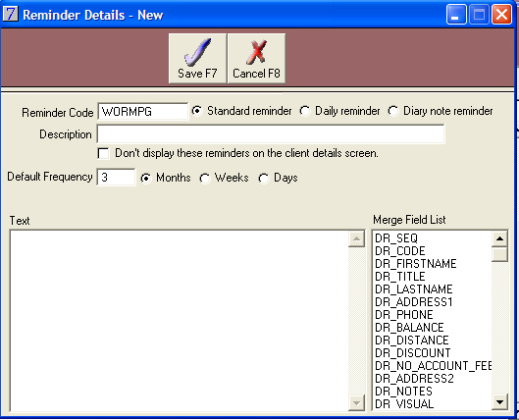Select DR_FIRSTNAME in Merge Field List
The width and height of the screenshot is (519, 420).
(x=416, y=264)
